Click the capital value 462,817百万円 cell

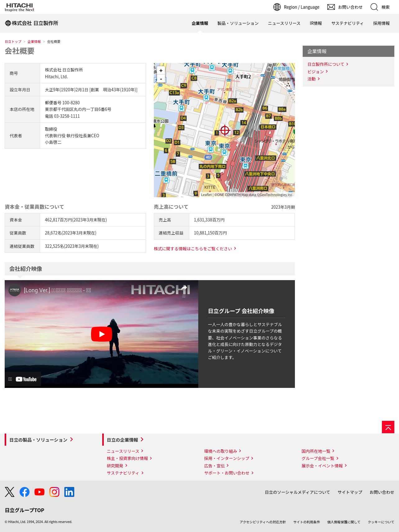point(93,220)
